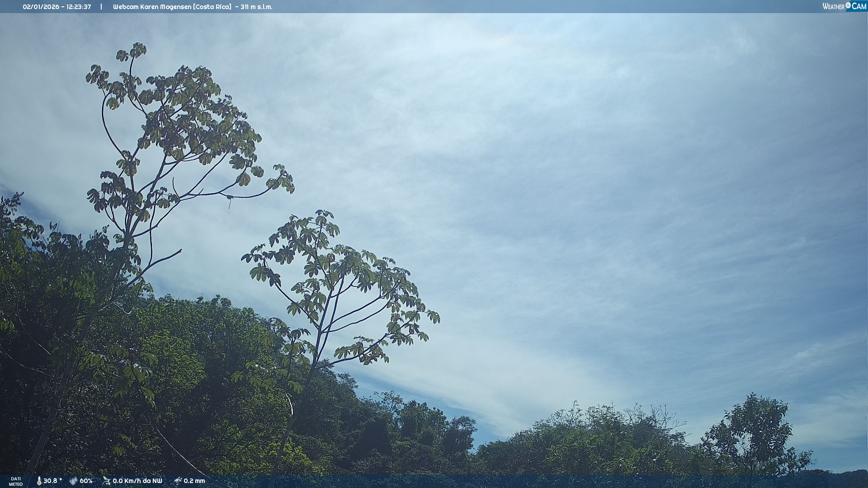Click the thermometer temperature icon
The image size is (868, 488).
tap(39, 481)
